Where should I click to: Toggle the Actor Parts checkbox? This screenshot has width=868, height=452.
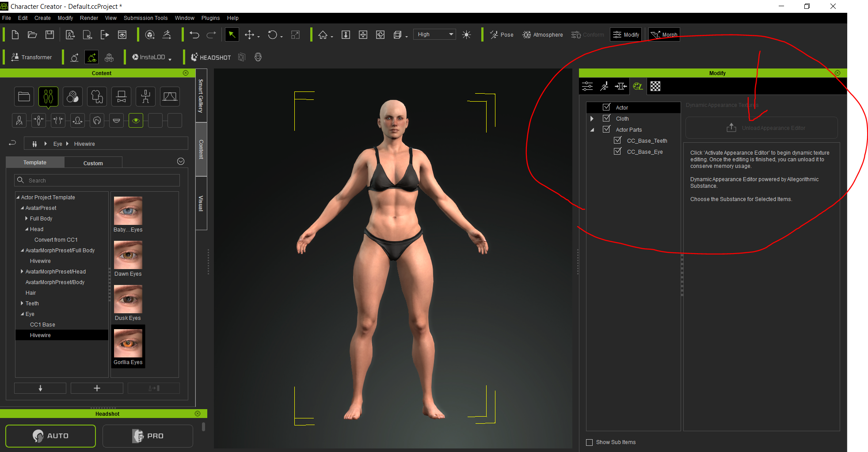tap(606, 129)
